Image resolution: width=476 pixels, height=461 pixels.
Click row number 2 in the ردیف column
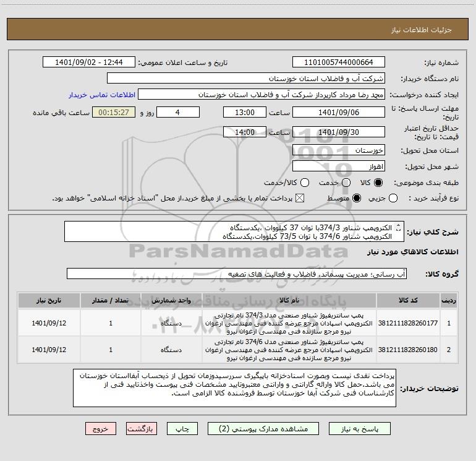[x=449, y=350]
